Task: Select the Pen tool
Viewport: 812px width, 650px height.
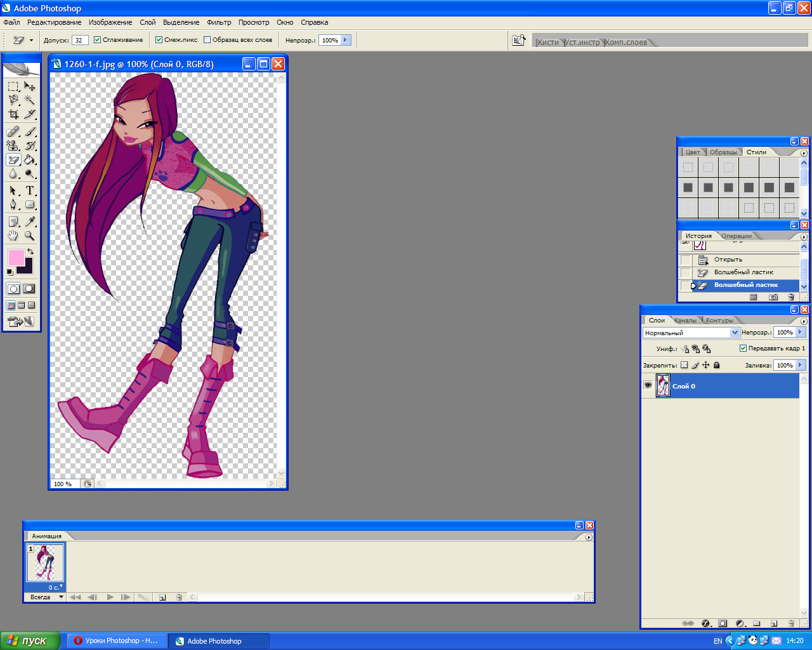Action: 13,204
